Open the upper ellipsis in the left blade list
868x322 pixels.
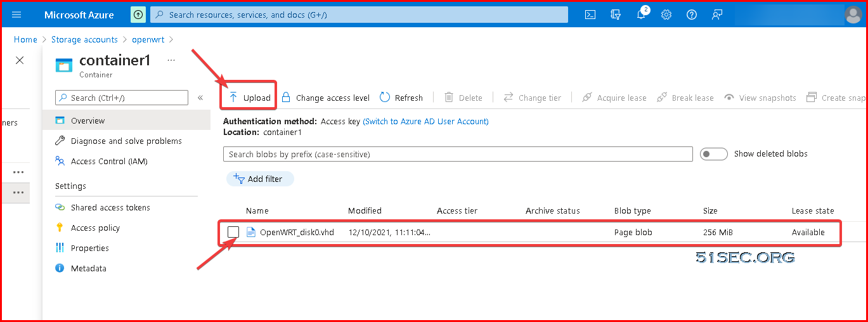(18, 172)
